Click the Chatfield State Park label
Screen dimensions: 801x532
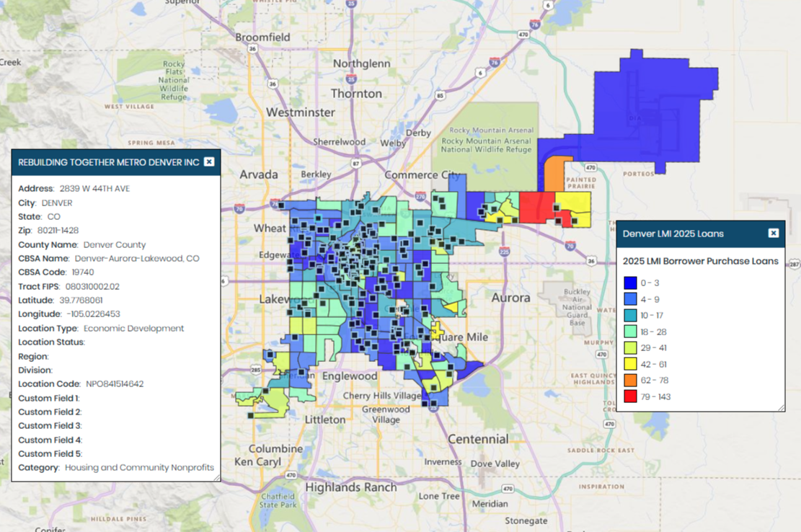tap(278, 500)
